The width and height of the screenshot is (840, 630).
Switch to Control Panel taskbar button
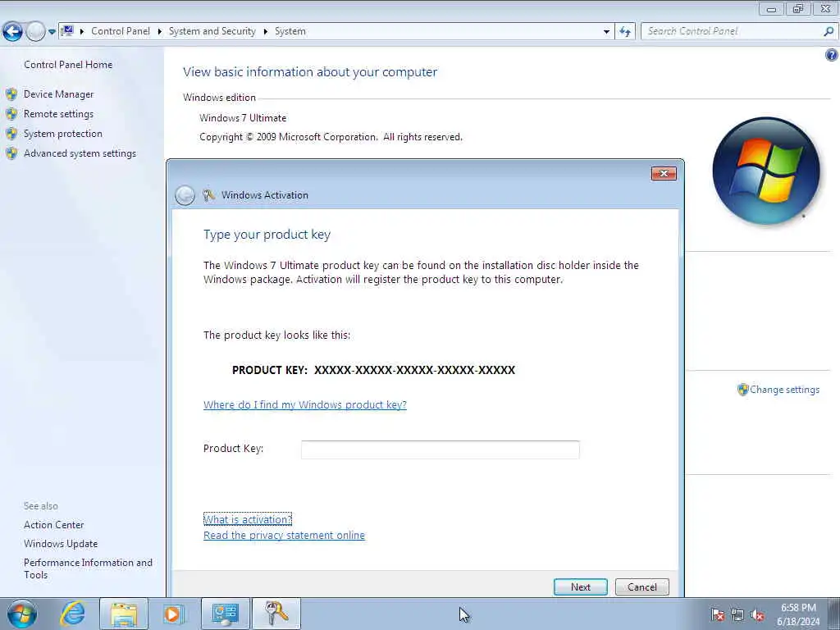pos(225,614)
